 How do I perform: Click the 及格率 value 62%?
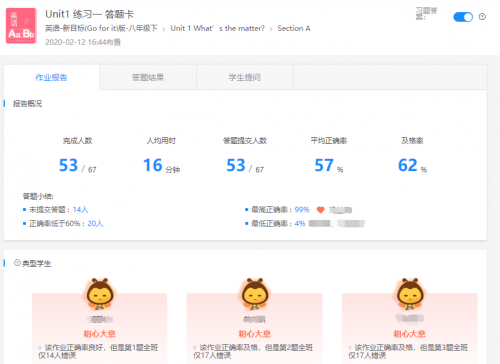point(412,165)
